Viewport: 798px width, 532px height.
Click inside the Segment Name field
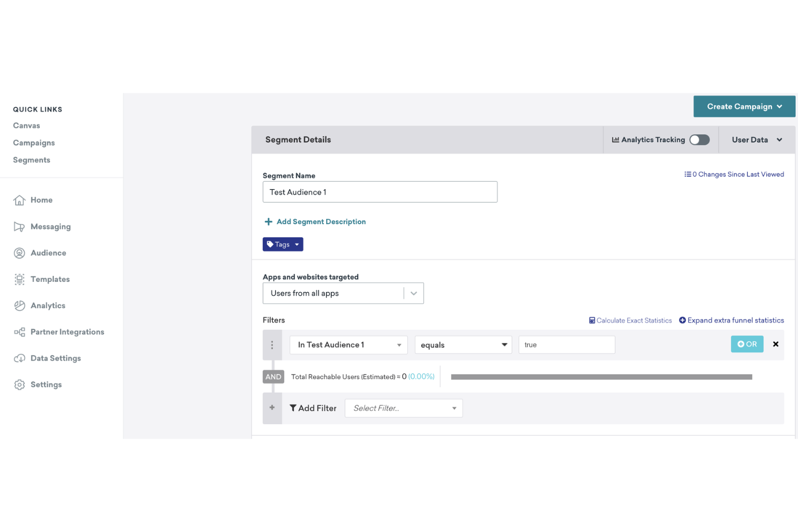click(x=380, y=192)
